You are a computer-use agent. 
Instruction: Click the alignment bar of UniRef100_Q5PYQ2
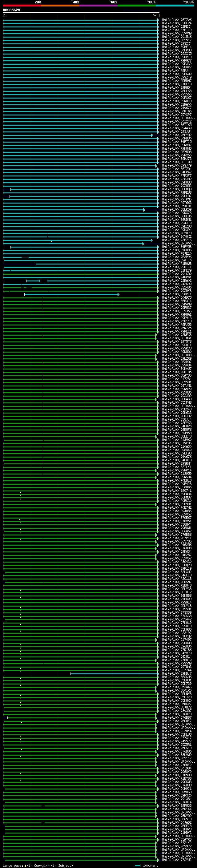[x=78, y=135]
